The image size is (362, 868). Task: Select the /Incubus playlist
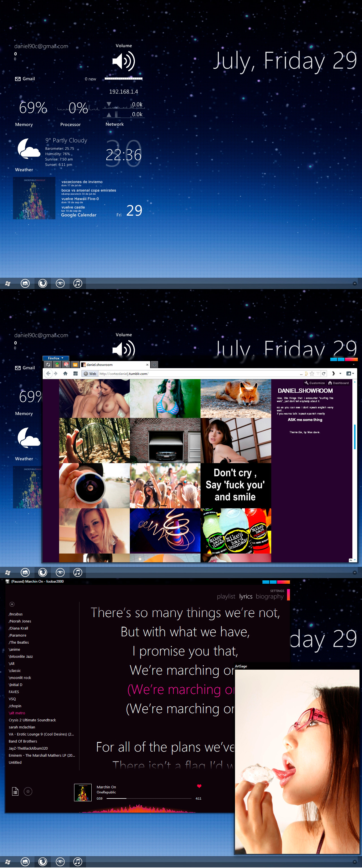tap(16, 614)
